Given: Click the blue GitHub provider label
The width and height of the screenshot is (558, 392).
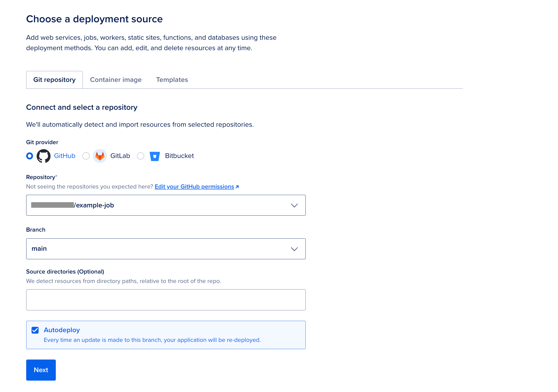Looking at the screenshot, I should [64, 156].
